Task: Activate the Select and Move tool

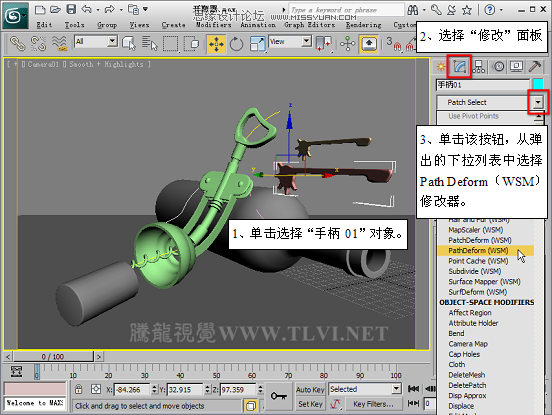Action: pos(216,44)
